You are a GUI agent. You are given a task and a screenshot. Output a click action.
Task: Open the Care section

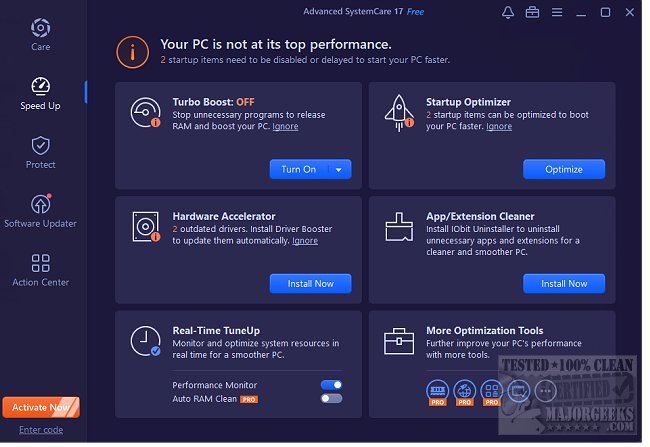point(41,34)
